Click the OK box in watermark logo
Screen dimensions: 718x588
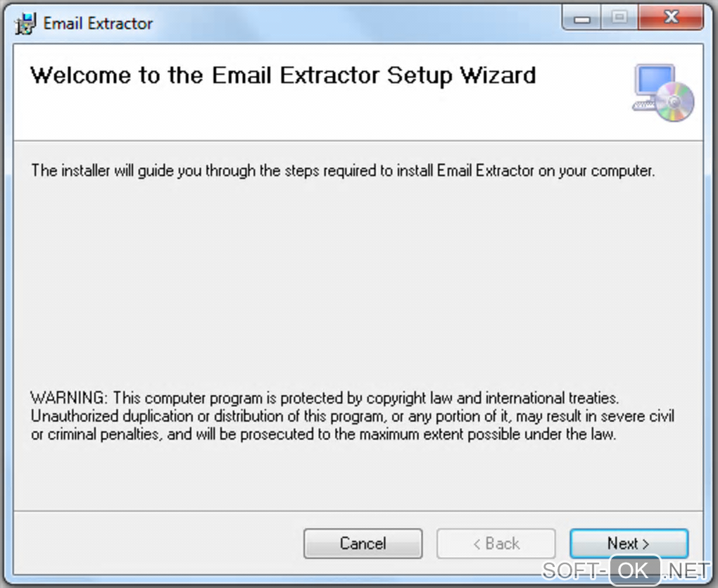(634, 570)
